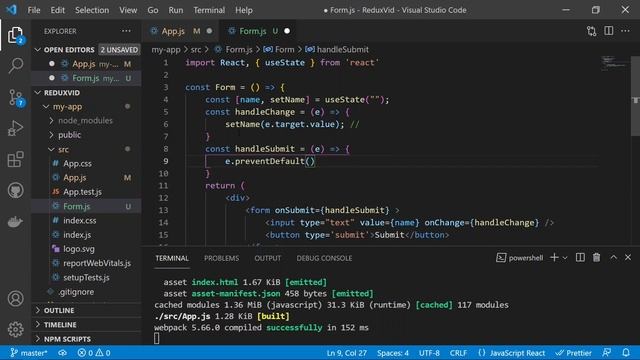The height and width of the screenshot is (360, 640).
Task: Open the GitHub view icon
Action: (x=16, y=191)
